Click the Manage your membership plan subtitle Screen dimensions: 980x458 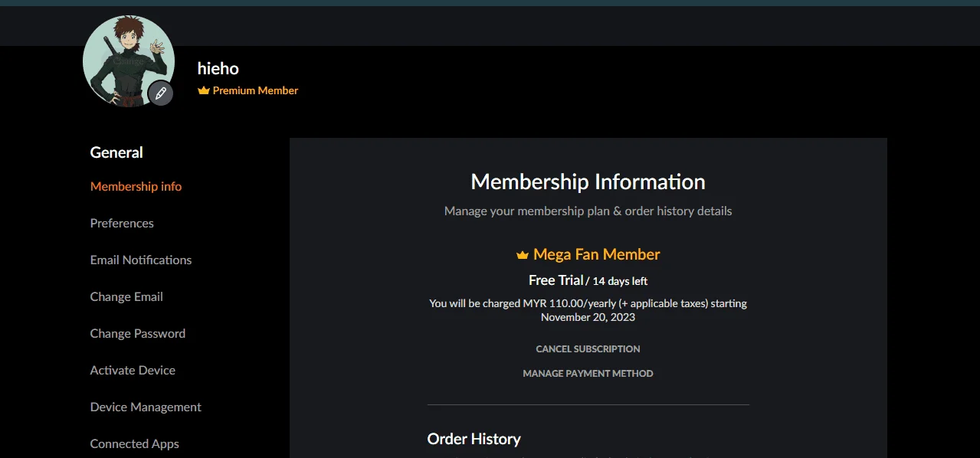(x=588, y=211)
